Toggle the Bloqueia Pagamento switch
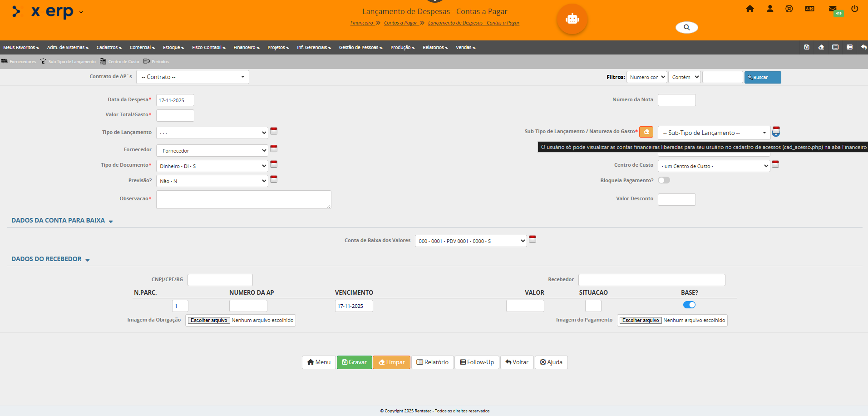Image resolution: width=868 pixels, height=416 pixels. coord(664,180)
